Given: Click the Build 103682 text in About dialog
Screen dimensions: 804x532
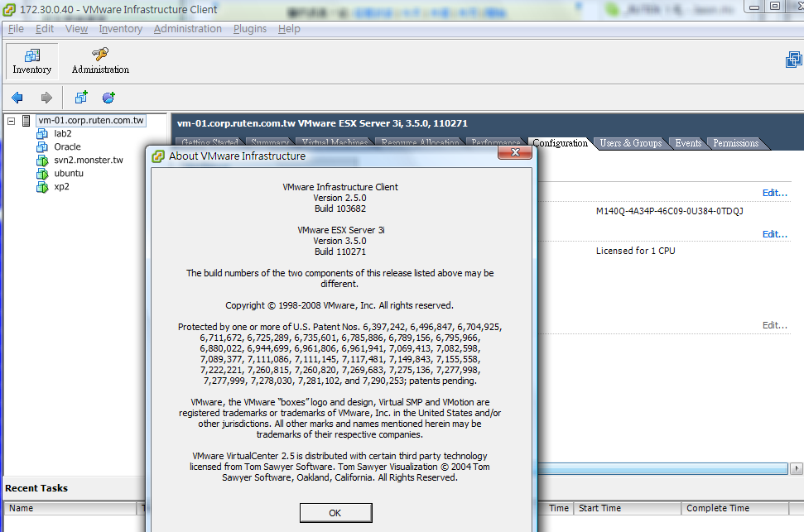Looking at the screenshot, I should 340,208.
